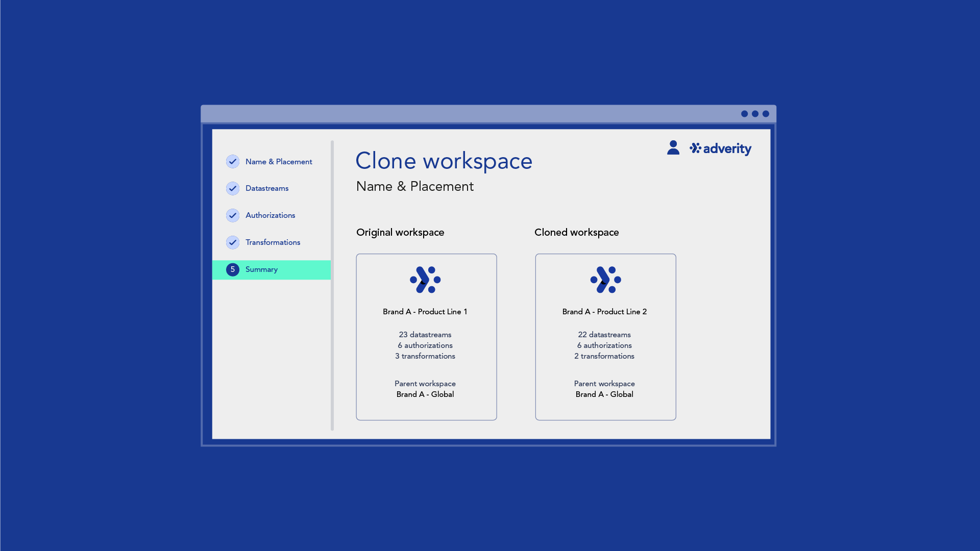Viewport: 980px width, 551px height.
Task: Click Parent workspace label in Product Line 2 card
Action: click(x=604, y=384)
